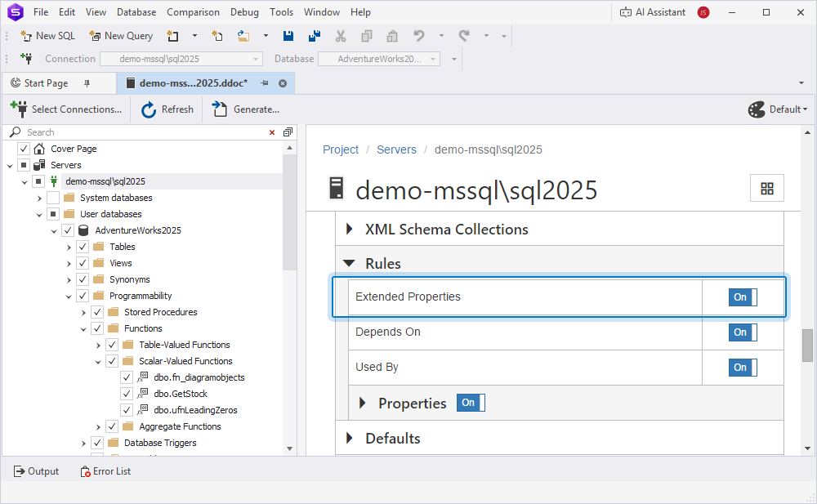Expand the Tables tree node
Screen dimensions: 817x504
69,247
